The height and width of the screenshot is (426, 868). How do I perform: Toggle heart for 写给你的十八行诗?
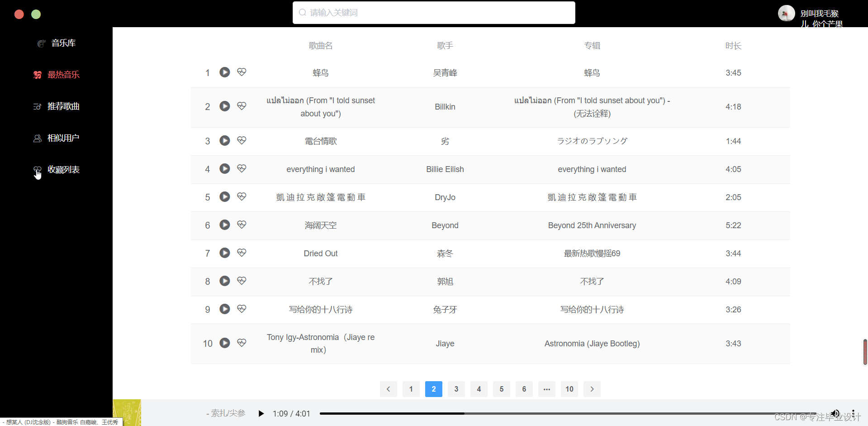pyautogui.click(x=242, y=309)
